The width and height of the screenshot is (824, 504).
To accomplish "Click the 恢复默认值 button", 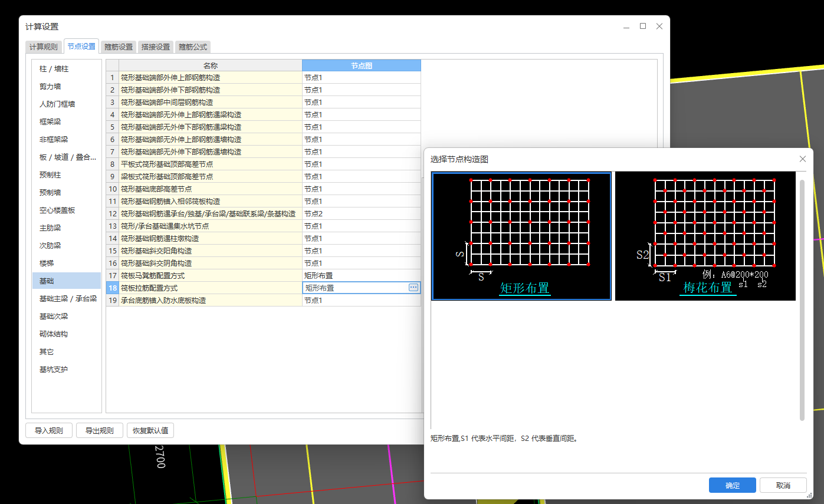I will click(150, 430).
